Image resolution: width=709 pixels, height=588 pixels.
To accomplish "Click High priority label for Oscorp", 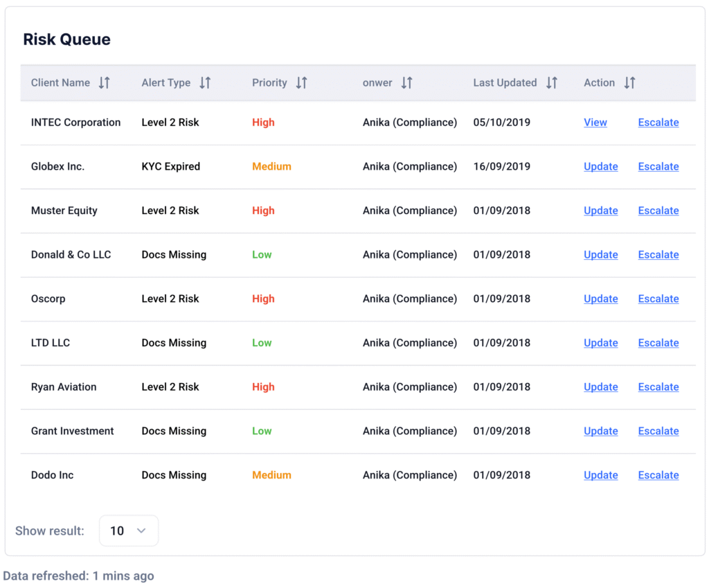I will (x=263, y=299).
